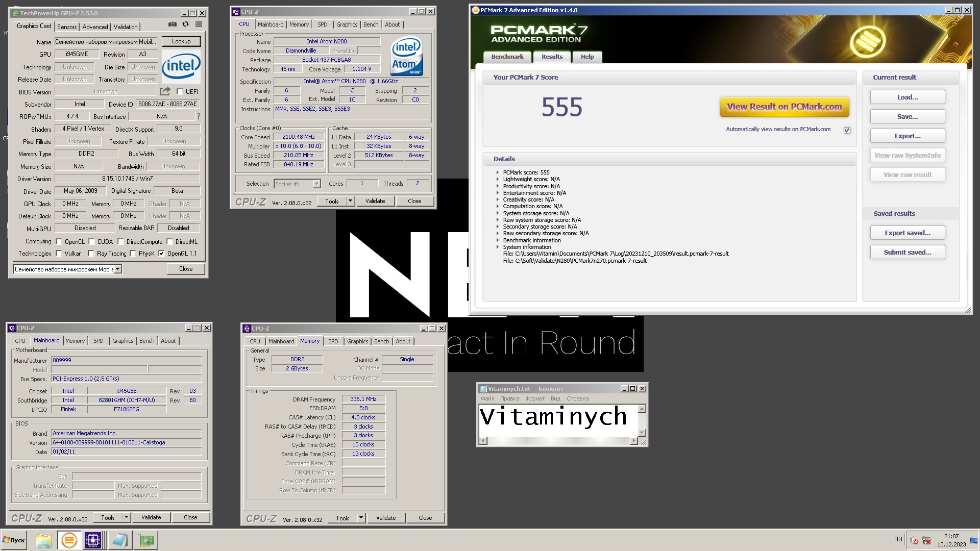Expand the Lightweight score detail
The image size is (980, 551).
pyautogui.click(x=498, y=179)
